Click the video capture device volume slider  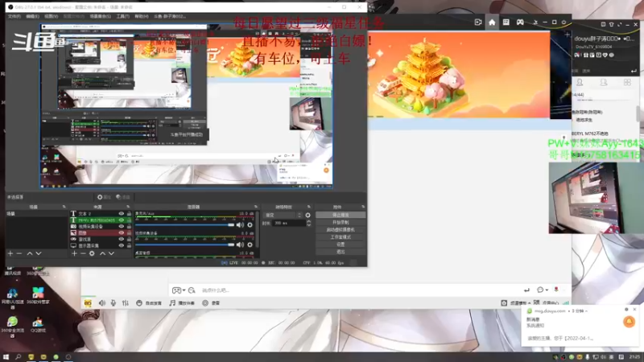pyautogui.click(x=185, y=245)
